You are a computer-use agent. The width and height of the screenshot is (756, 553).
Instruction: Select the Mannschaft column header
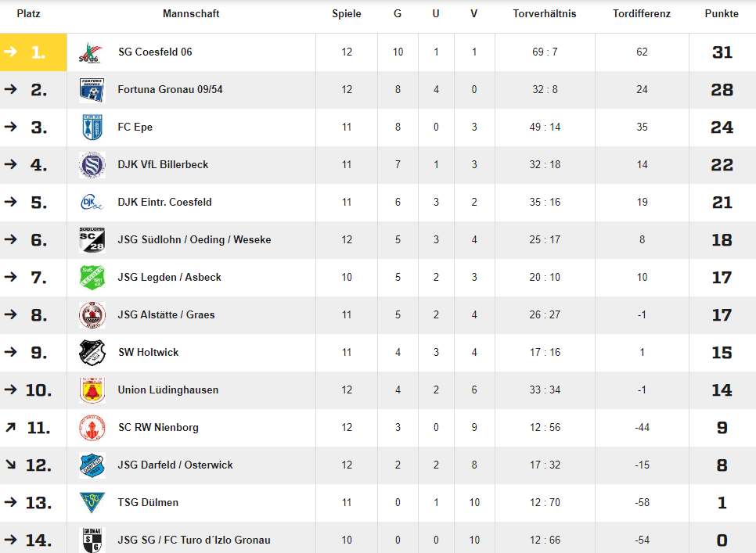tap(191, 13)
